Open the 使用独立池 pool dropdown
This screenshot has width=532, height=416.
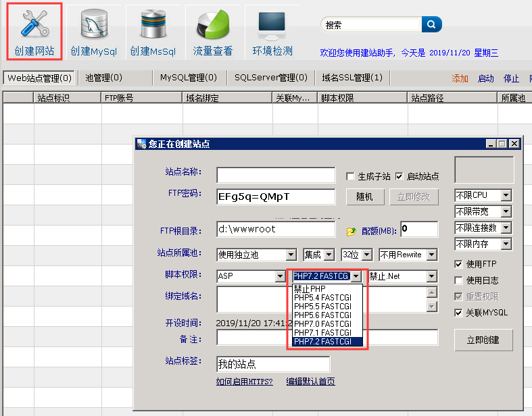291,255
